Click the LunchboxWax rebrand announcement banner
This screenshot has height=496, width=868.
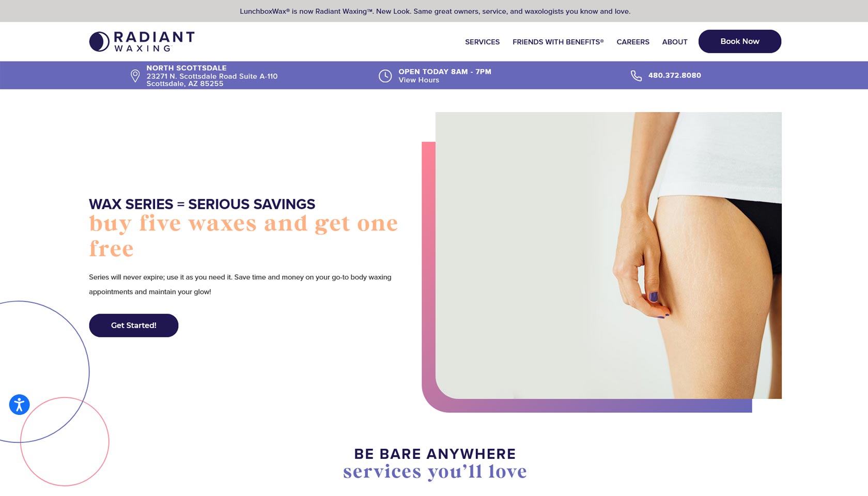434,11
